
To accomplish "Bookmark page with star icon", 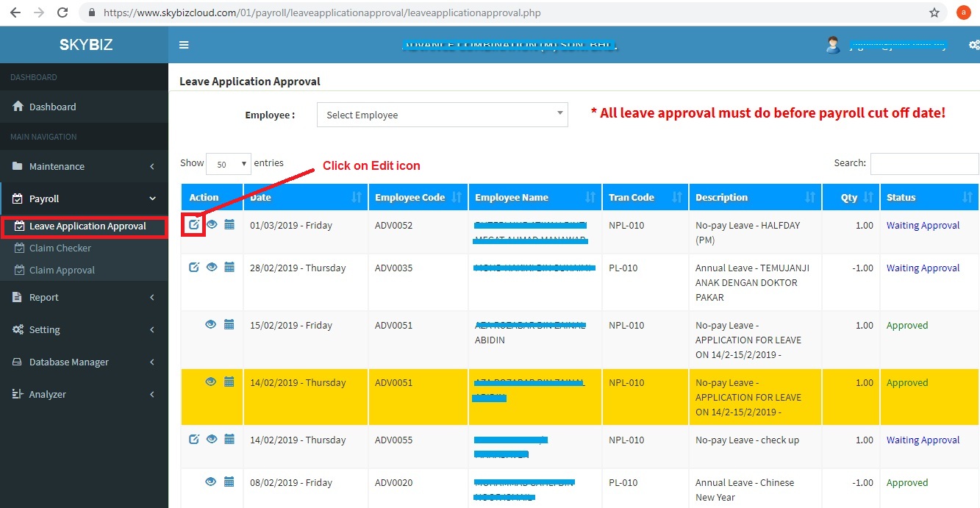I will (934, 12).
